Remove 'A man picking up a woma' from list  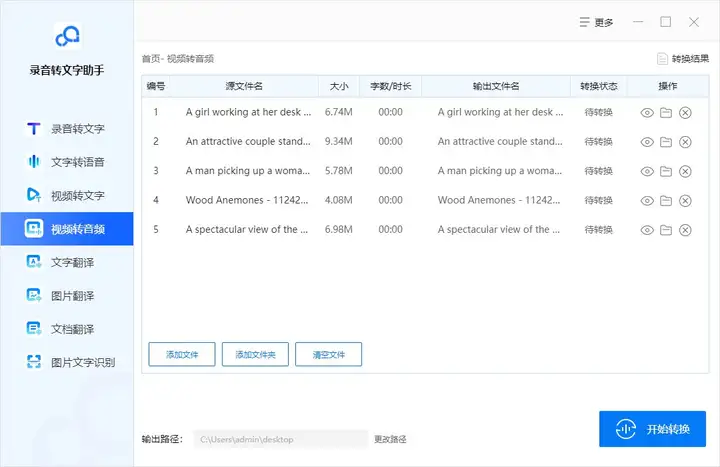coord(685,171)
